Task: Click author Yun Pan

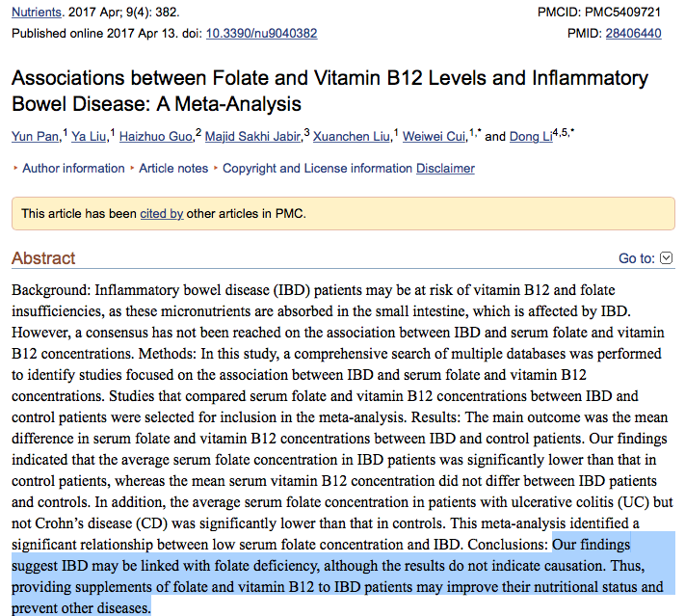Action: (x=36, y=137)
